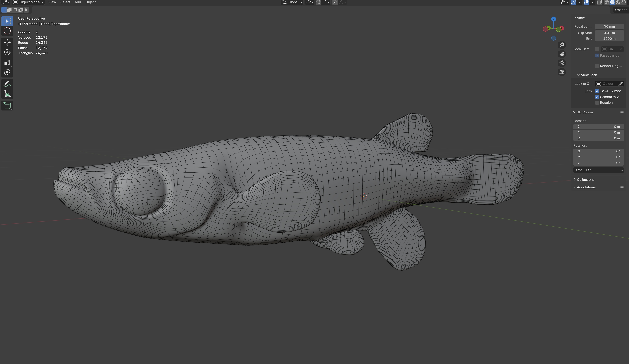Enable the Rotation lock checkbox
This screenshot has width=629, height=364.
coord(597,103)
